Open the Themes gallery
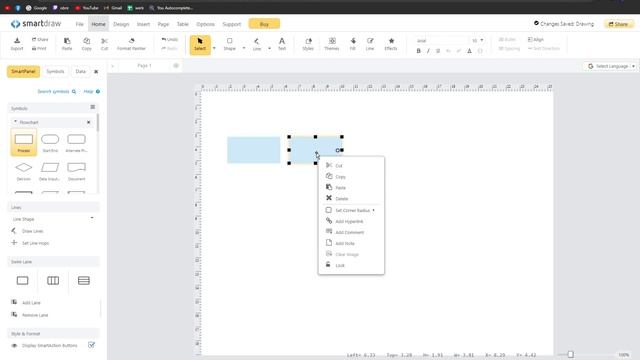The width and height of the screenshot is (640, 360). click(332, 44)
